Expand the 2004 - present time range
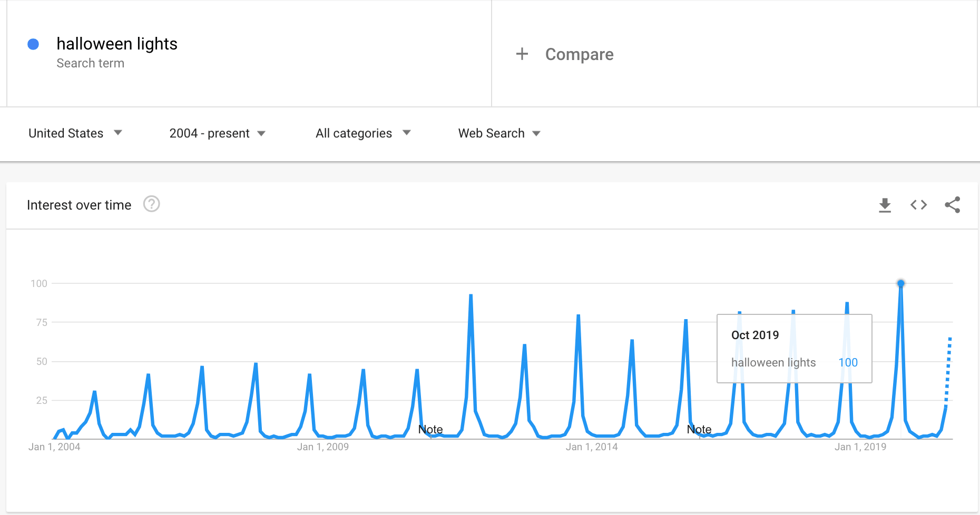This screenshot has height=515, width=980. tap(217, 133)
